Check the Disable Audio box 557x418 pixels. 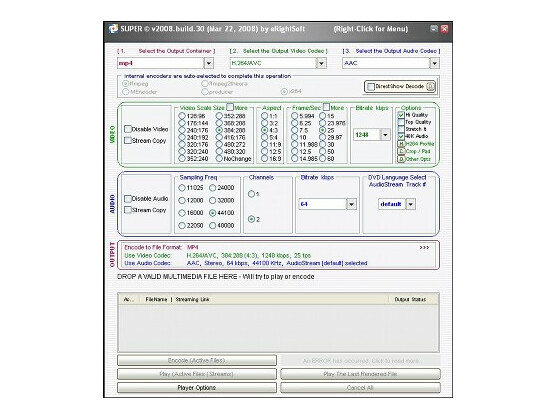tap(128, 199)
